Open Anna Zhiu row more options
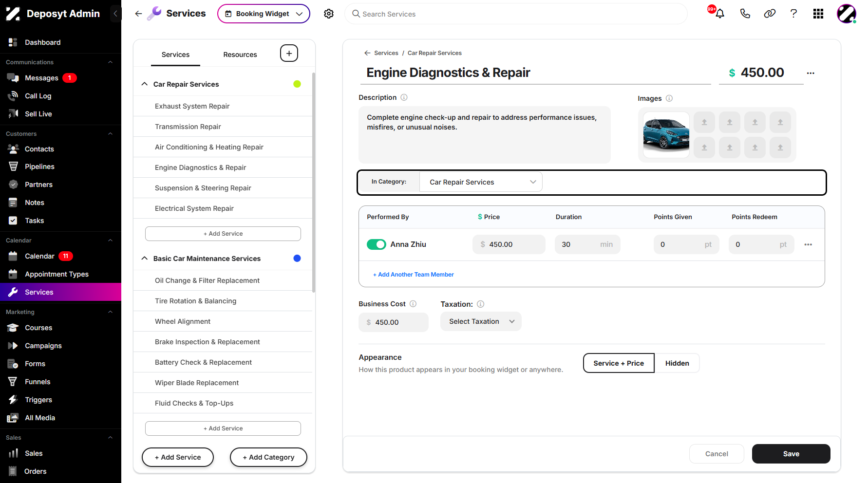Image resolution: width=868 pixels, height=483 pixels. click(x=808, y=244)
